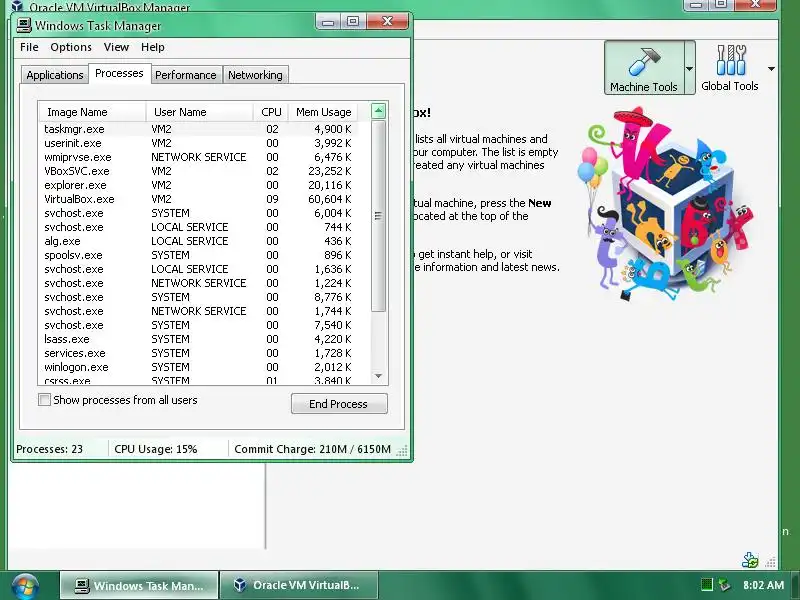Click the process list scrollbar thumb
Screen dimensions: 800x600
coord(378,215)
